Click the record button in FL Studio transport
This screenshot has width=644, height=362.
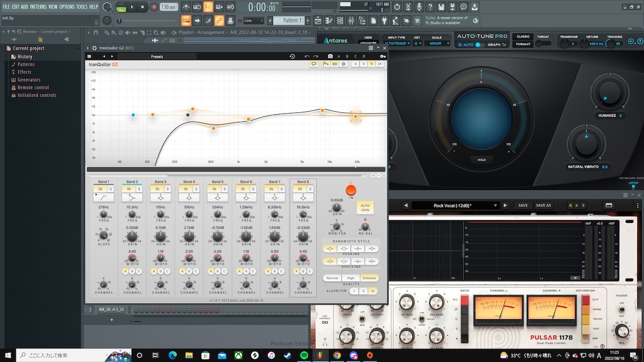coord(154,7)
